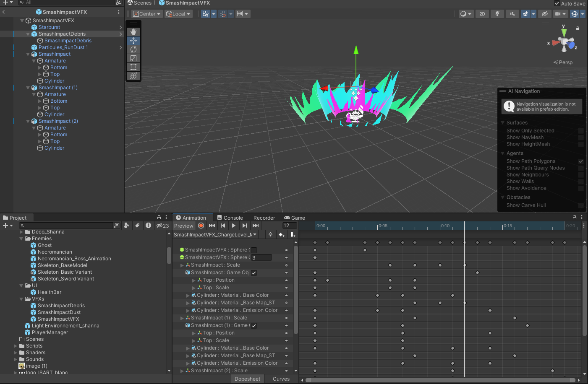The width and height of the screenshot is (588, 384).
Task: Switch to the Recorder tab
Action: pyautogui.click(x=264, y=218)
